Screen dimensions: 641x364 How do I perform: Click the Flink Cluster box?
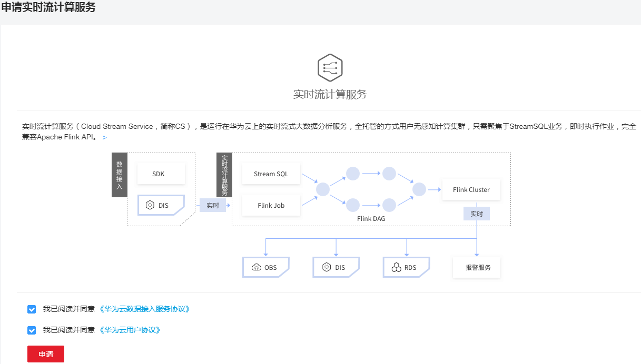click(x=471, y=189)
